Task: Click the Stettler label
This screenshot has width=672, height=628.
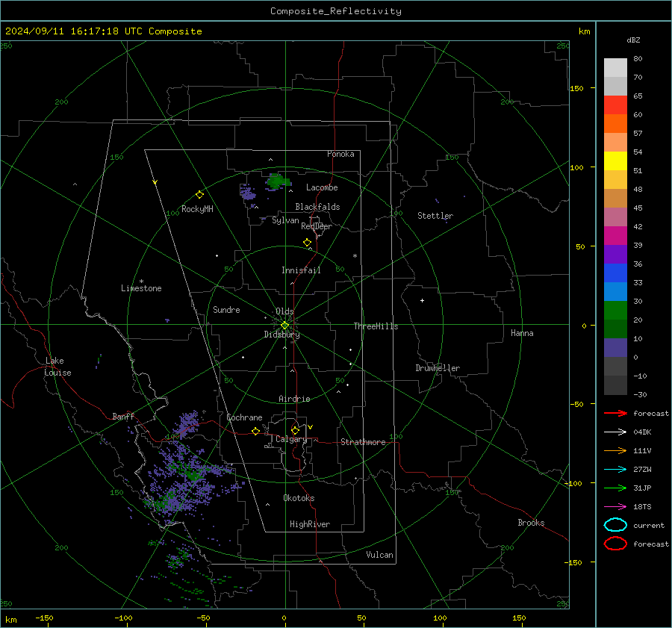Action: tap(435, 216)
